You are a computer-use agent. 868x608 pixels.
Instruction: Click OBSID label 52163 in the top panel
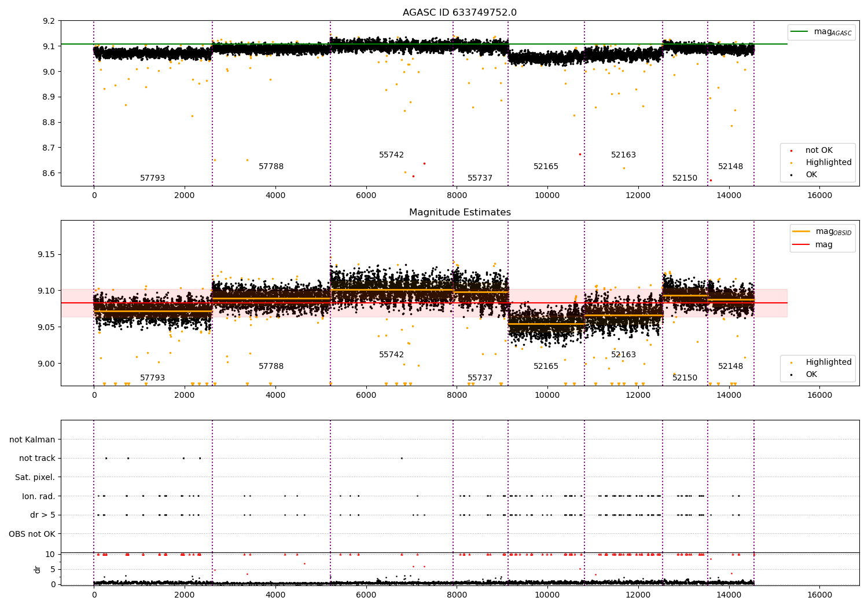623,155
